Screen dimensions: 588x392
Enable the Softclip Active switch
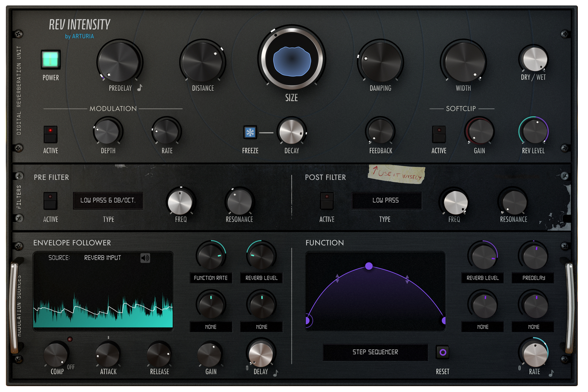tap(439, 134)
